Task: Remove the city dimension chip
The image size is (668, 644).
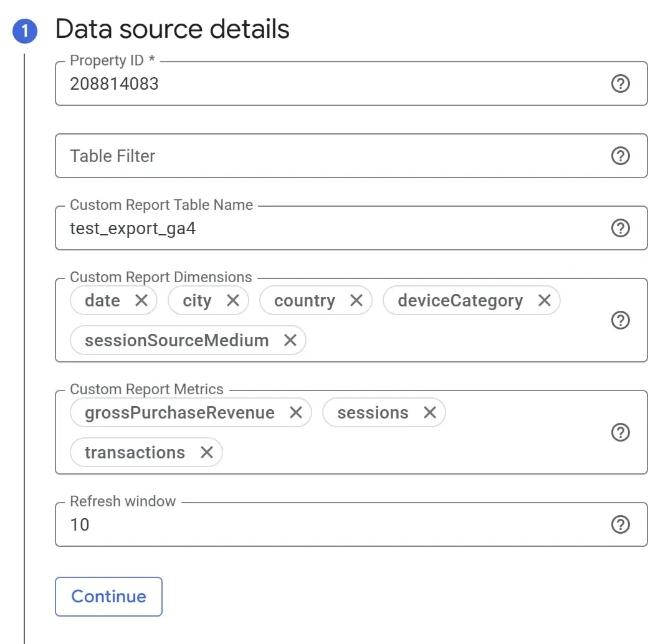Action: click(233, 301)
